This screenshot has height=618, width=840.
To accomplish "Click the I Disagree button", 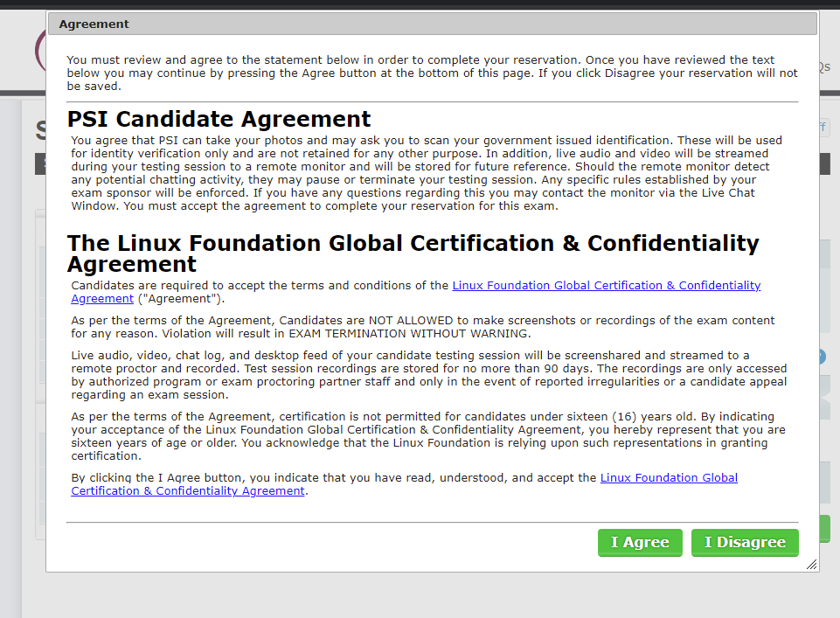I will [x=745, y=543].
